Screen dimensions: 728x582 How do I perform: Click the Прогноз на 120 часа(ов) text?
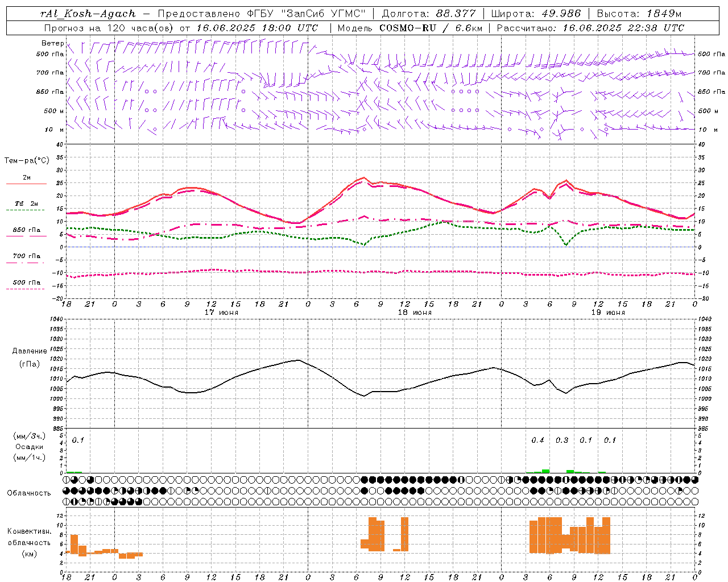pyautogui.click(x=109, y=28)
